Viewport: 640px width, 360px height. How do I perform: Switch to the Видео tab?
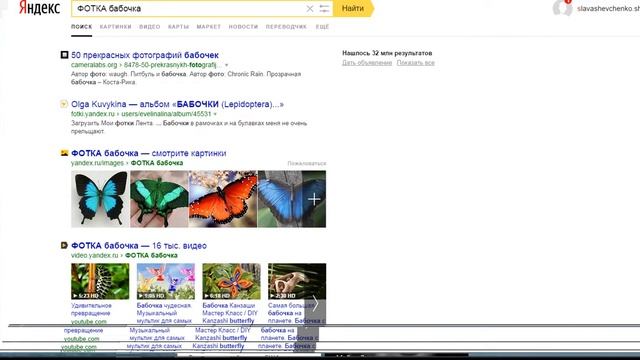150,27
